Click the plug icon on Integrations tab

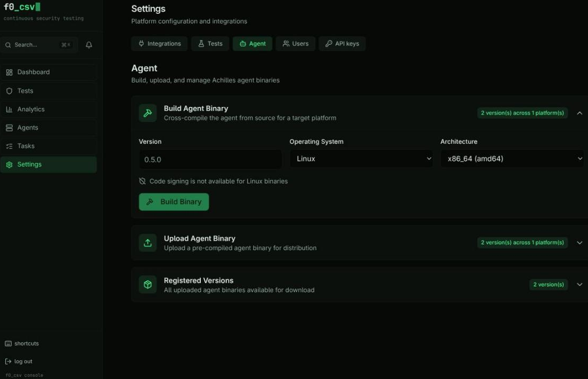click(x=141, y=44)
